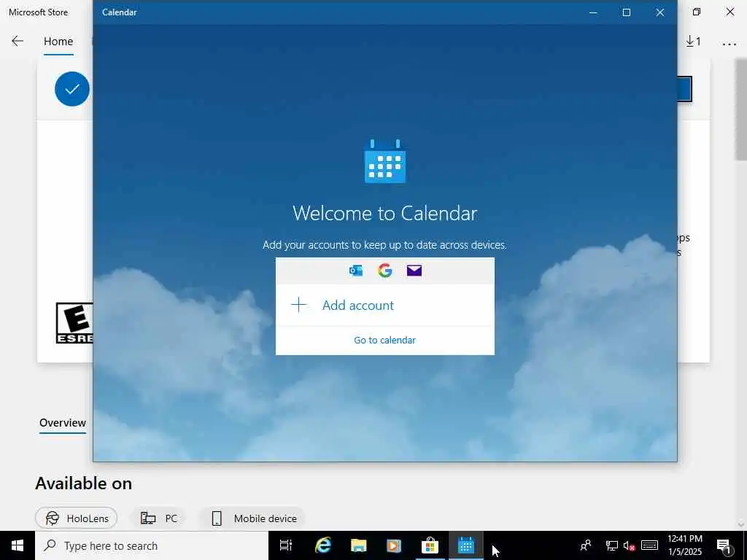Go back in Microsoft Store
This screenshot has height=560, width=747.
coord(18,42)
